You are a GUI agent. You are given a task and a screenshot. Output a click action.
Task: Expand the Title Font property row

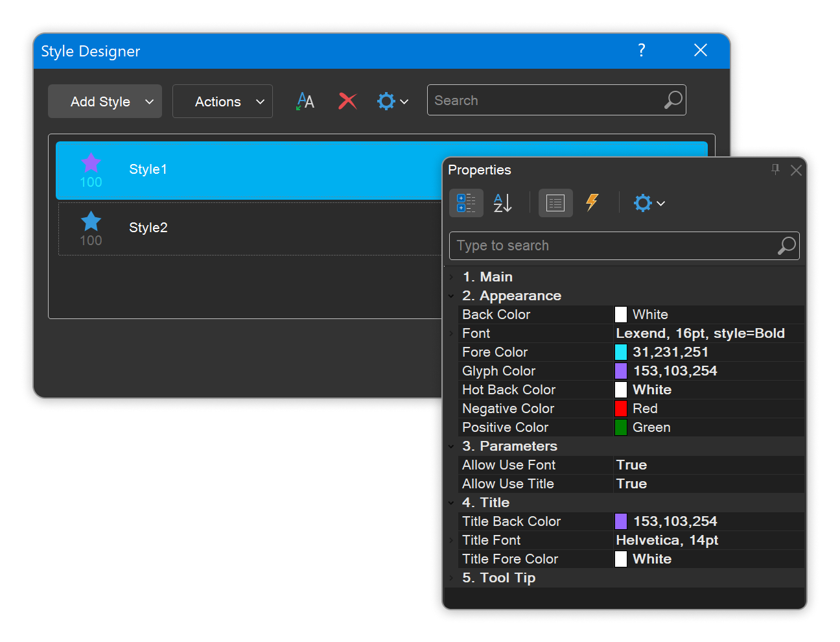coord(451,540)
